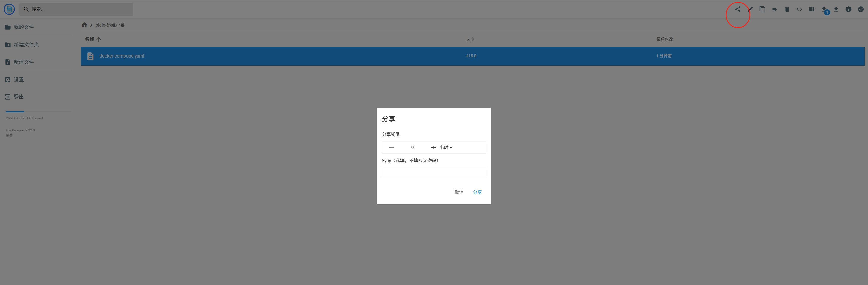Confirm with the blue 分享 button
Image resolution: width=868 pixels, height=285 pixels.
(x=477, y=192)
